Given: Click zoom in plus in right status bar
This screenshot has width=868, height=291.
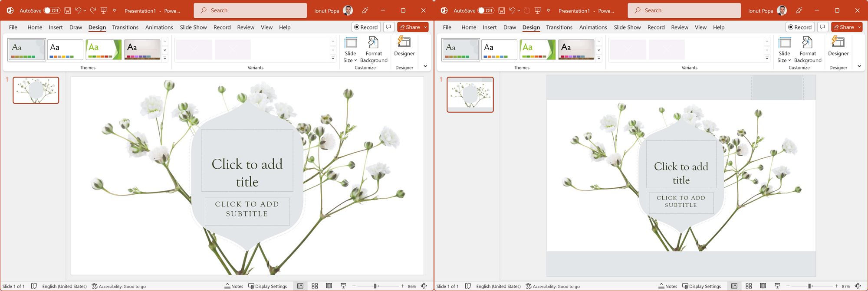Looking at the screenshot, I should (836, 286).
